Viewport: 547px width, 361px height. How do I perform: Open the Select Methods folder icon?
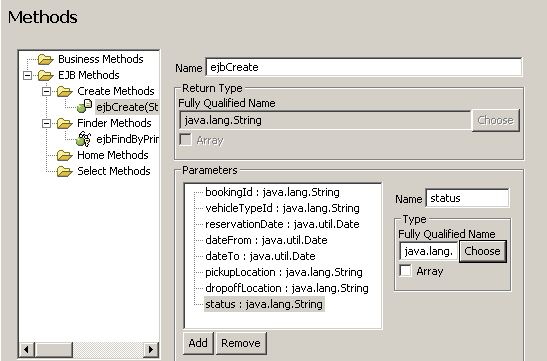pyautogui.click(x=65, y=171)
